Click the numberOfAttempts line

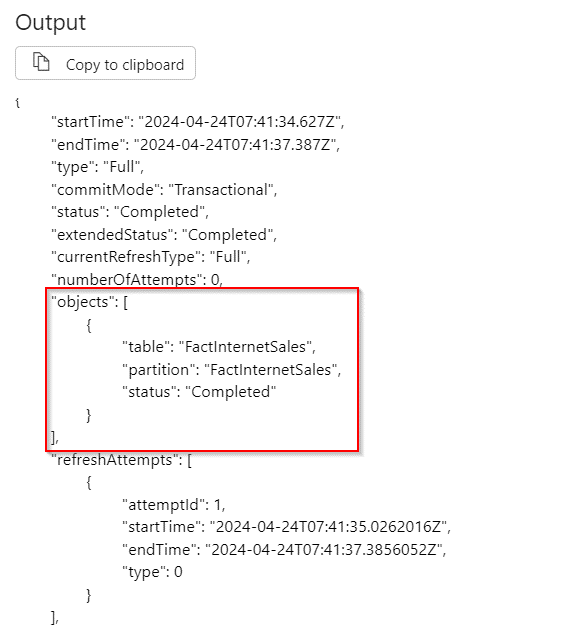click(x=137, y=279)
